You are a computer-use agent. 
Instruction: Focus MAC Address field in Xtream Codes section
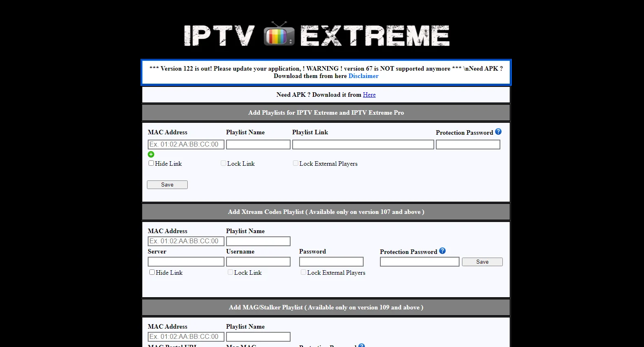coord(186,241)
